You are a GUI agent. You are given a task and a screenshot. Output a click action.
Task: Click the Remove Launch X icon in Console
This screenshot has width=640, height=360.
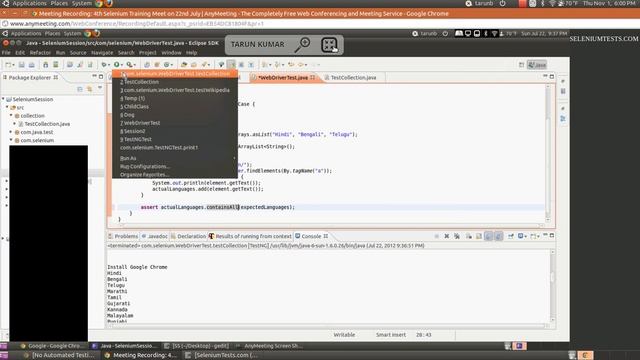click(x=447, y=236)
